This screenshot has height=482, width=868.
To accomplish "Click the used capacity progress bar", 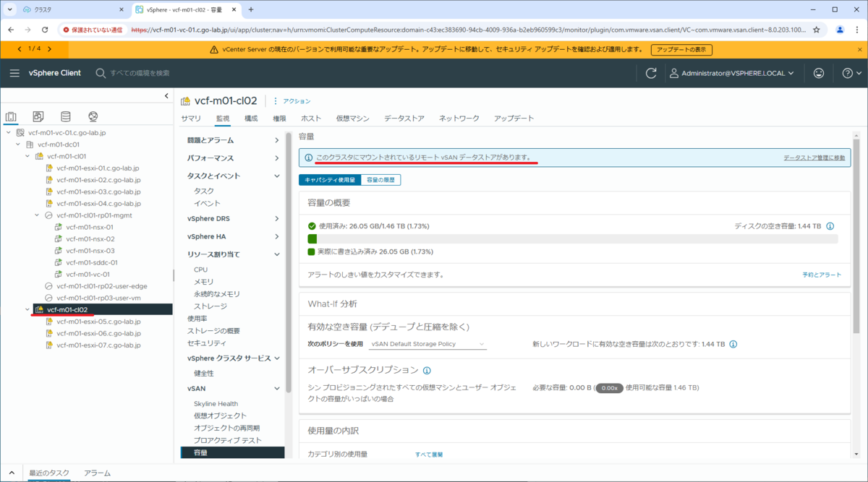I will click(572, 238).
